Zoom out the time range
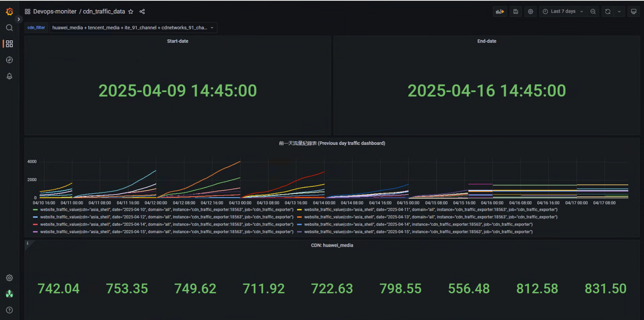This screenshot has height=320, width=644. tap(593, 12)
